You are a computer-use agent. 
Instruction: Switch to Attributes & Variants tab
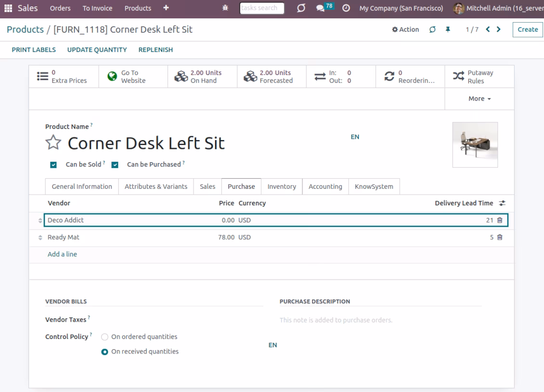point(156,187)
